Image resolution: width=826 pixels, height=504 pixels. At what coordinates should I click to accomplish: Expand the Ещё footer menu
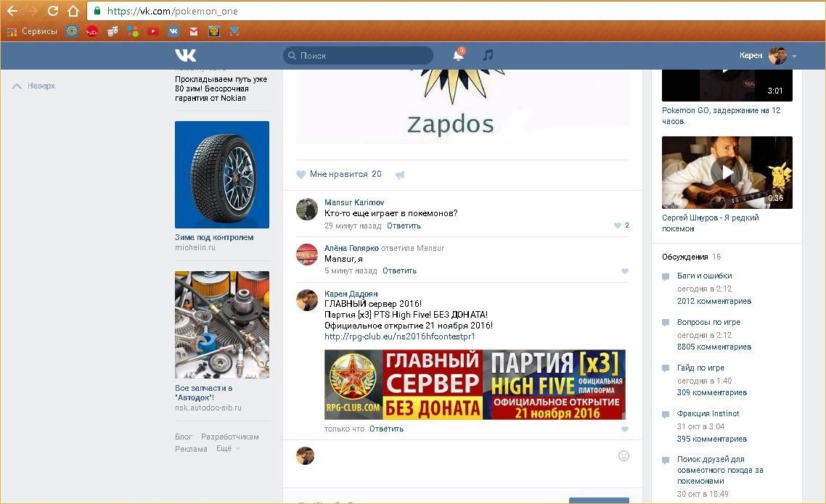tap(227, 449)
